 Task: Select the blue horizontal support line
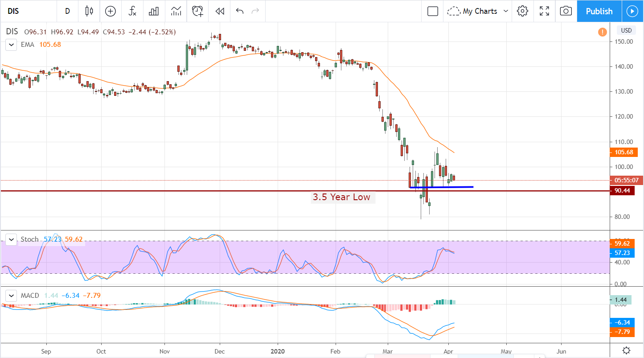441,187
